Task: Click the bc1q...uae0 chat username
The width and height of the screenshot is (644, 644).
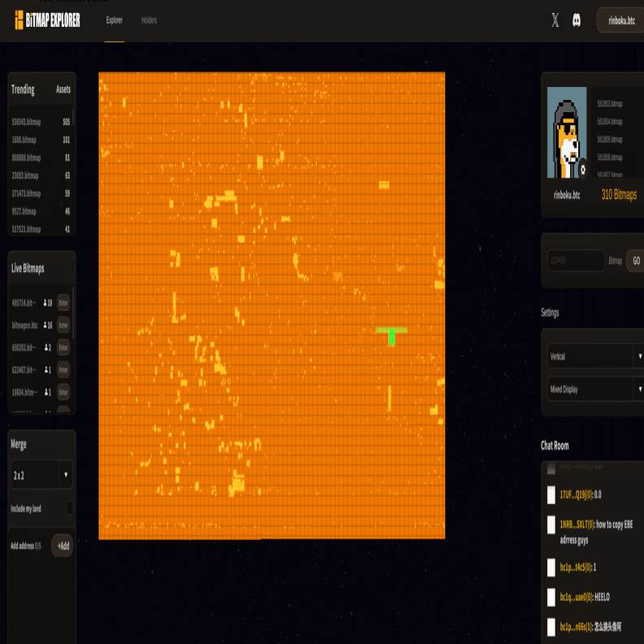Action: click(577, 597)
